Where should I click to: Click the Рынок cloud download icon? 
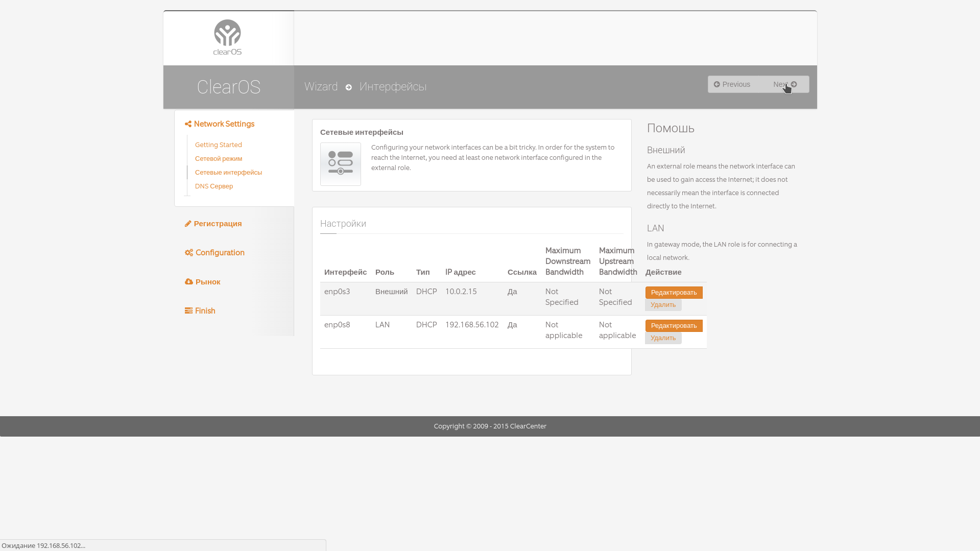tap(189, 282)
